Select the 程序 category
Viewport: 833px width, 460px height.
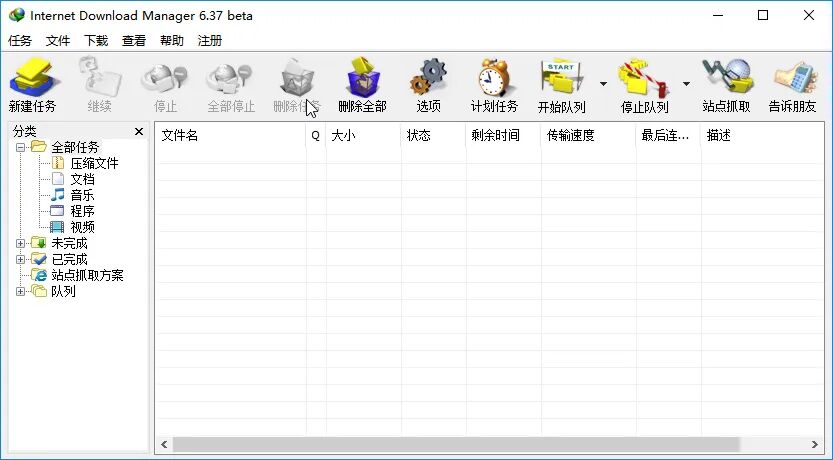[82, 211]
